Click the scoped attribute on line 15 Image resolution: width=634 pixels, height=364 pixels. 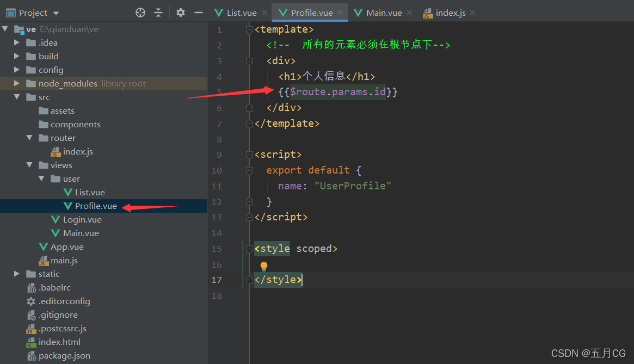tap(314, 249)
